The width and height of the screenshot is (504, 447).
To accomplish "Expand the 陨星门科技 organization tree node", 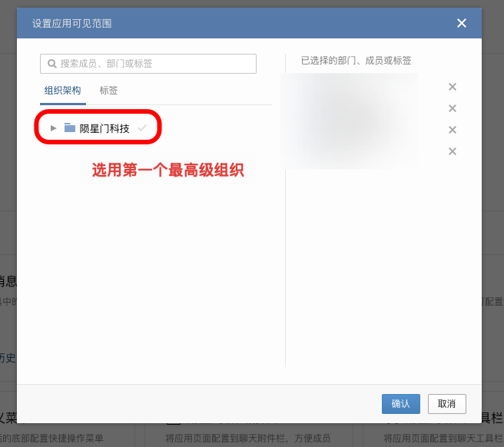I will click(53, 128).
